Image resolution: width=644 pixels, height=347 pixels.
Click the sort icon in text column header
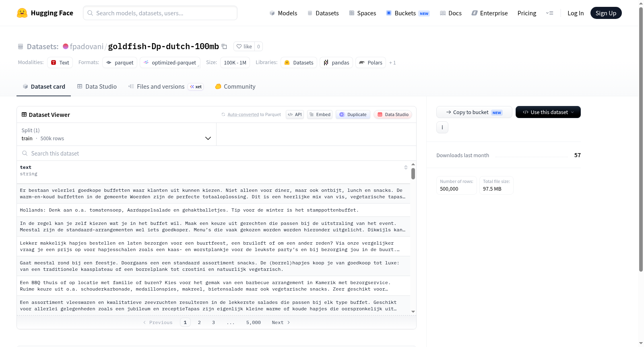(x=406, y=167)
